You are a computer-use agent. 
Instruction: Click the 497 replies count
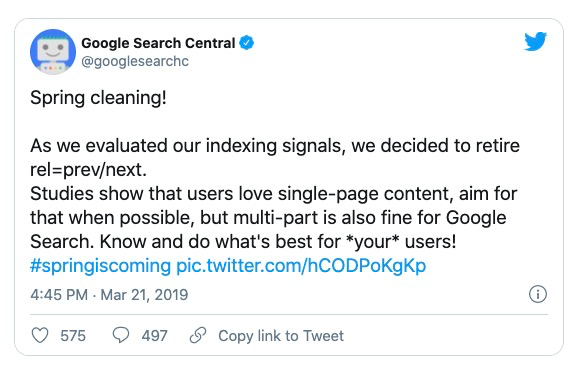coord(154,336)
